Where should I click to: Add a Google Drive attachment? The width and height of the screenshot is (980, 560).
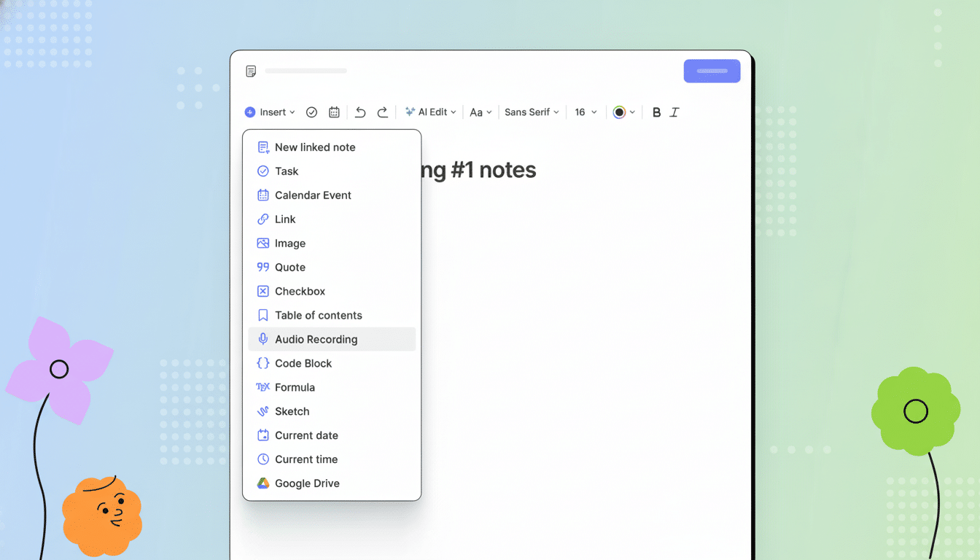pyautogui.click(x=307, y=483)
